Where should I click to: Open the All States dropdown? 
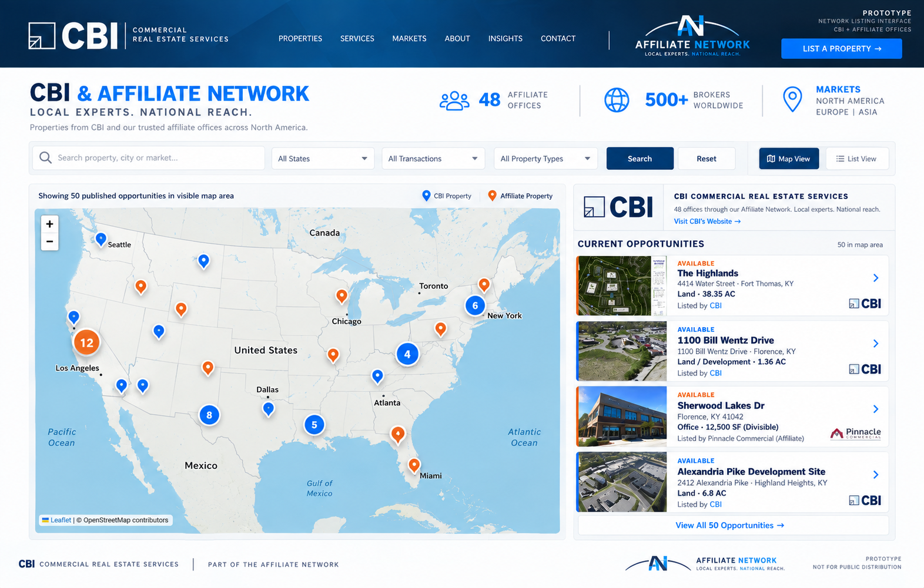pos(323,159)
